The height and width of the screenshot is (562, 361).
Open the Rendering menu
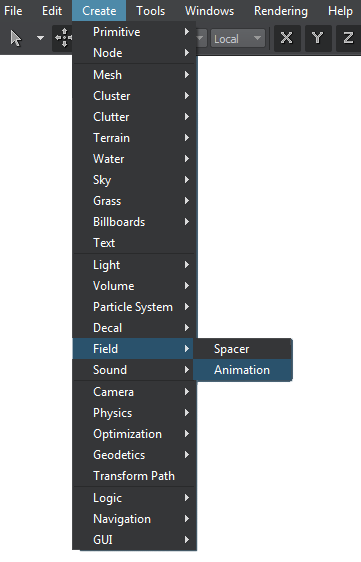point(281,11)
